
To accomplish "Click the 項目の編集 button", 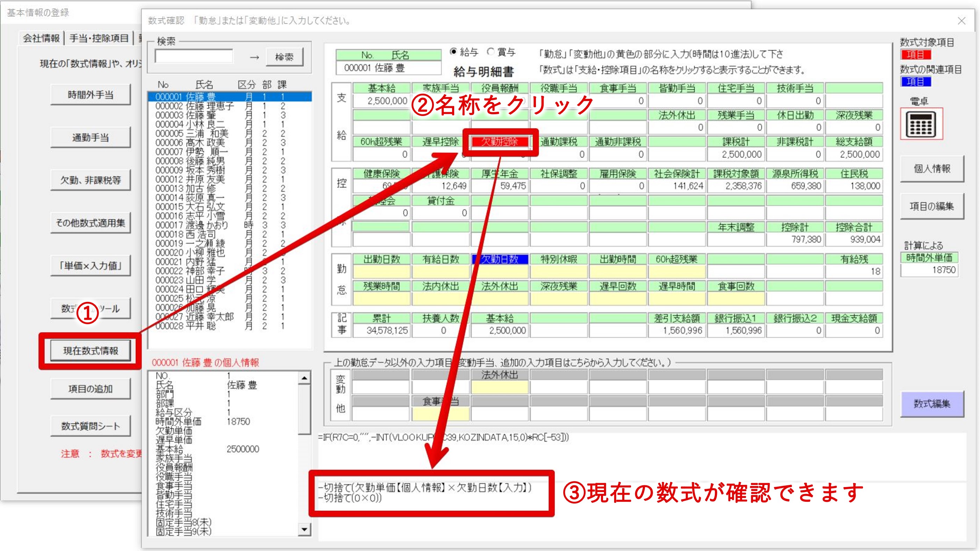I will tap(932, 206).
